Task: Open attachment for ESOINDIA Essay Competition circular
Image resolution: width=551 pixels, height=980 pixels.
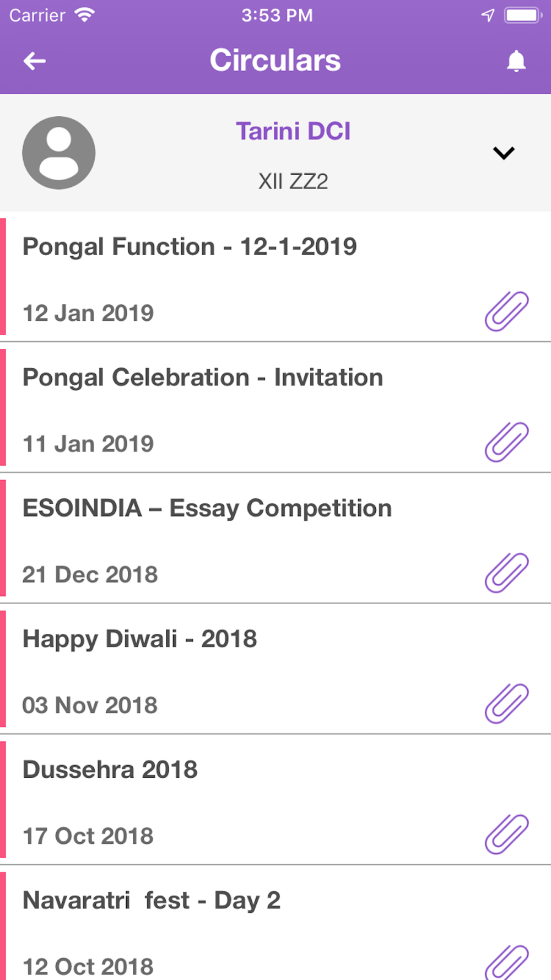Action: [x=507, y=573]
